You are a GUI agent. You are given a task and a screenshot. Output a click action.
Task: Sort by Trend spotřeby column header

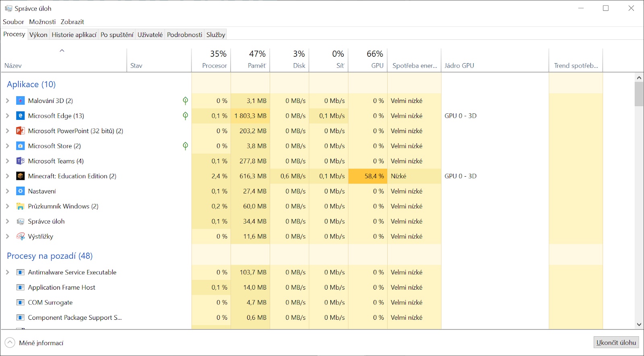tap(576, 60)
